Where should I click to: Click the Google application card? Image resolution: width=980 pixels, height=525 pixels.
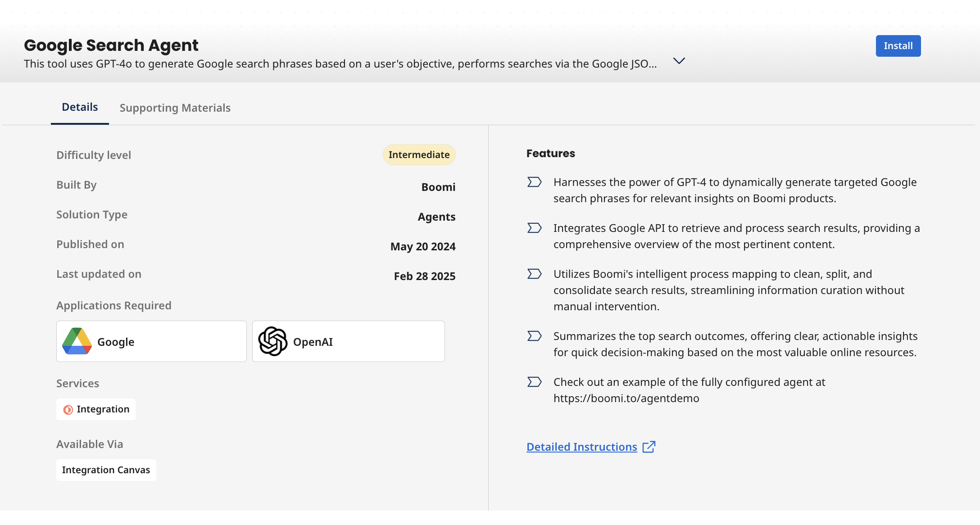[x=151, y=341]
